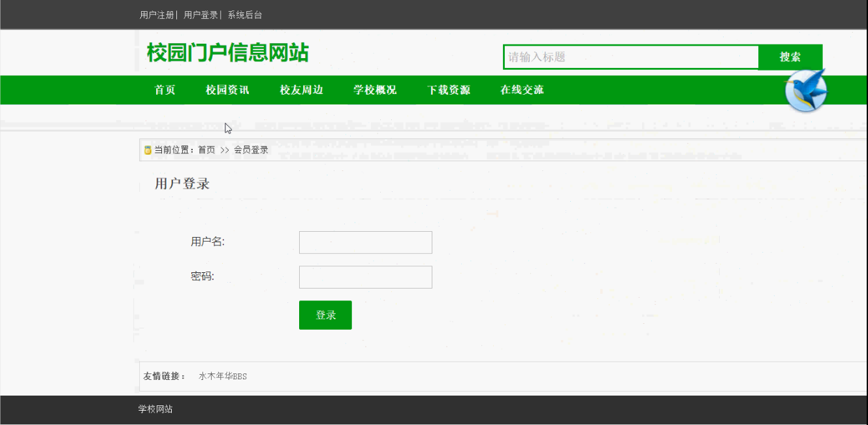This screenshot has height=425, width=868.
Task: Click into the 用户名 input field
Action: [x=365, y=242]
